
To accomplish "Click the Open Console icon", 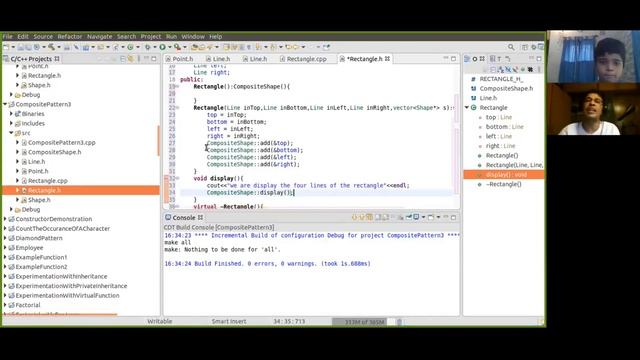I will click(x=431, y=218).
